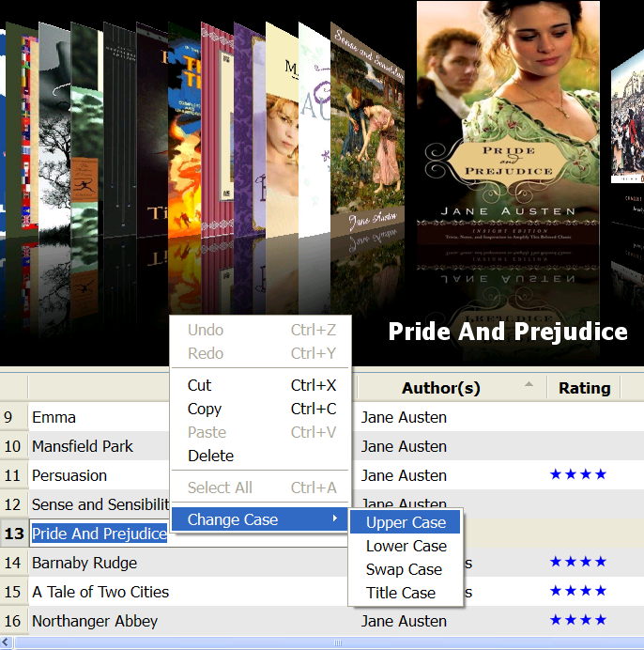Choose Upper Case from submenu
This screenshot has width=644, height=650.
(406, 522)
